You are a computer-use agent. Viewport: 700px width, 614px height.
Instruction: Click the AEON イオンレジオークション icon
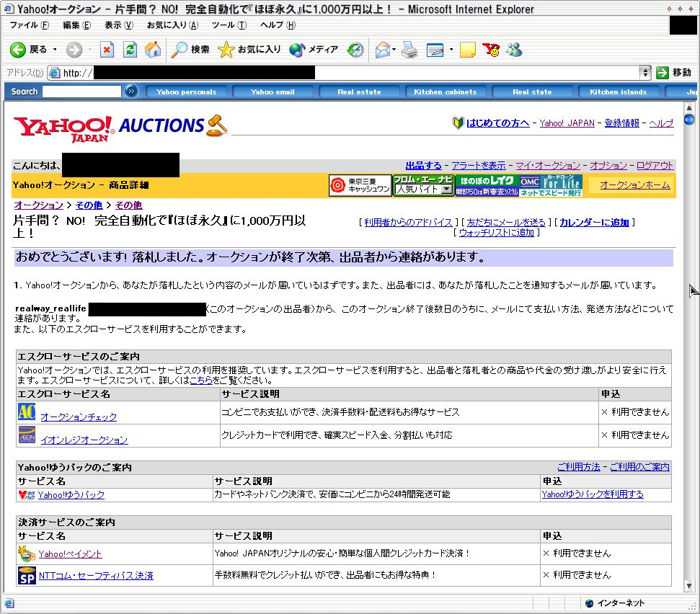coord(27,435)
